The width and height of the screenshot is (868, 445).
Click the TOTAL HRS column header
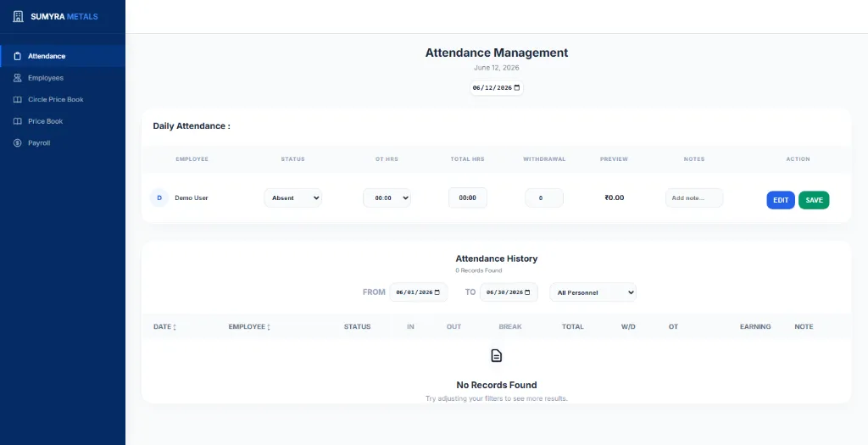pyautogui.click(x=467, y=159)
